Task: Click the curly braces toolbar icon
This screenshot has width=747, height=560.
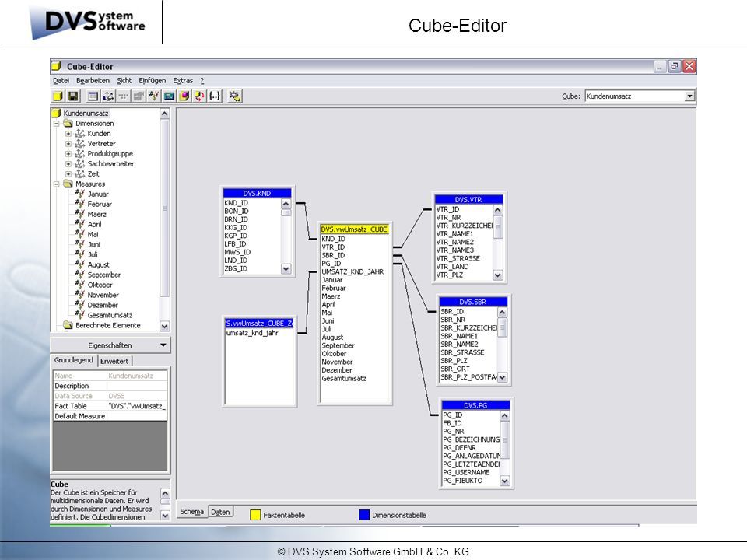Action: [x=215, y=96]
